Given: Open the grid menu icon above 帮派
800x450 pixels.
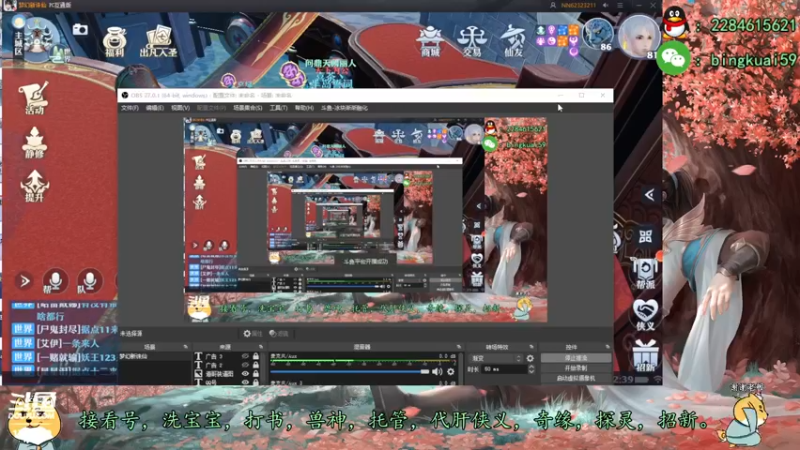Looking at the screenshot, I should coord(645,236).
